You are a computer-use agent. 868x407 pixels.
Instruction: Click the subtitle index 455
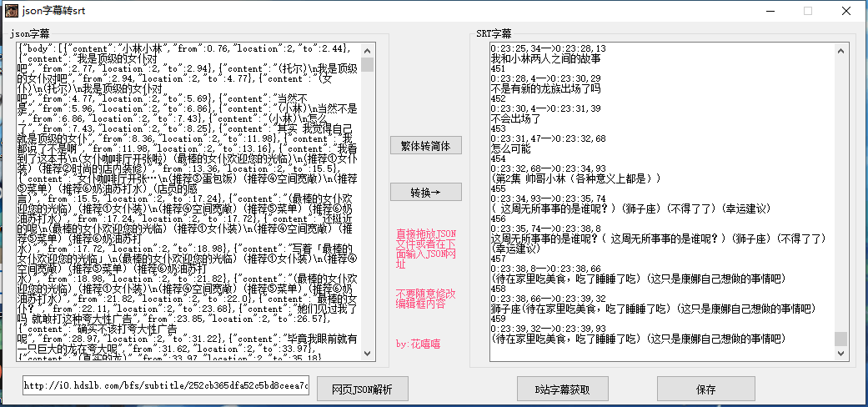498,188
